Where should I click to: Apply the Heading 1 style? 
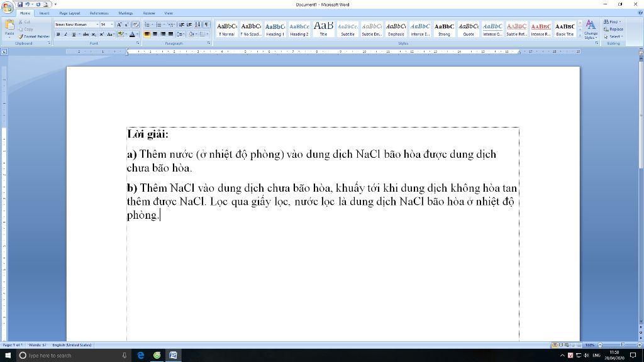click(275, 29)
